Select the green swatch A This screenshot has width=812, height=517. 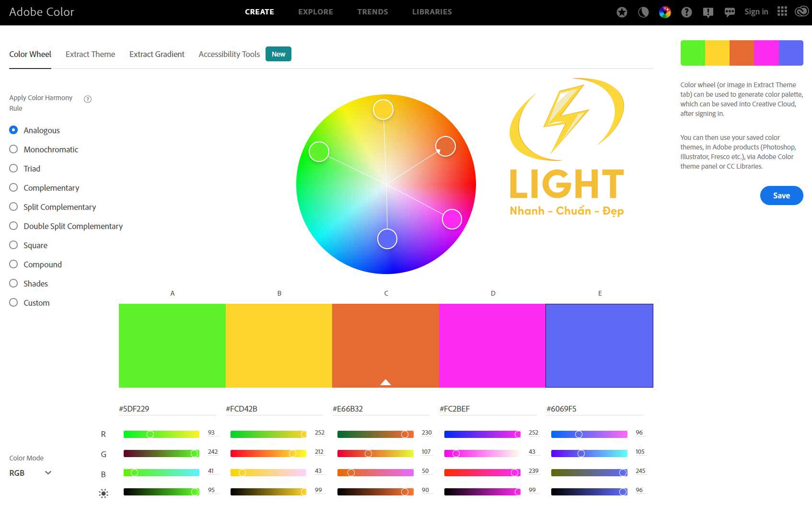(172, 345)
